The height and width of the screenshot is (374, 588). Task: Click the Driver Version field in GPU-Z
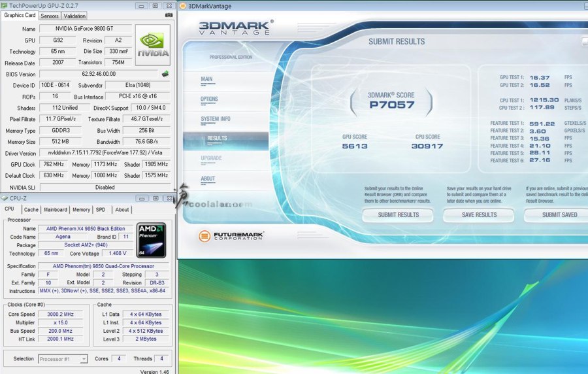point(105,153)
